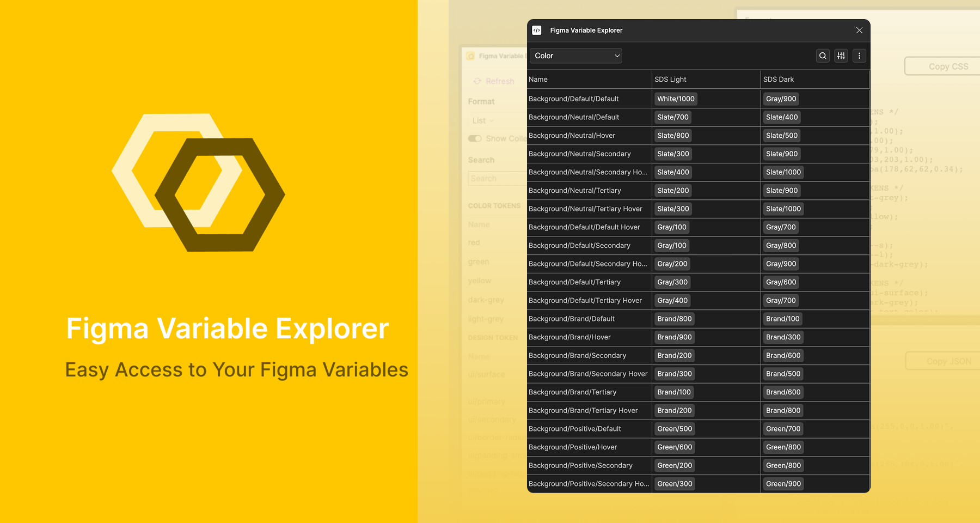The image size is (980, 523).
Task: Click the </> plugin icon in the header
Action: point(537,30)
